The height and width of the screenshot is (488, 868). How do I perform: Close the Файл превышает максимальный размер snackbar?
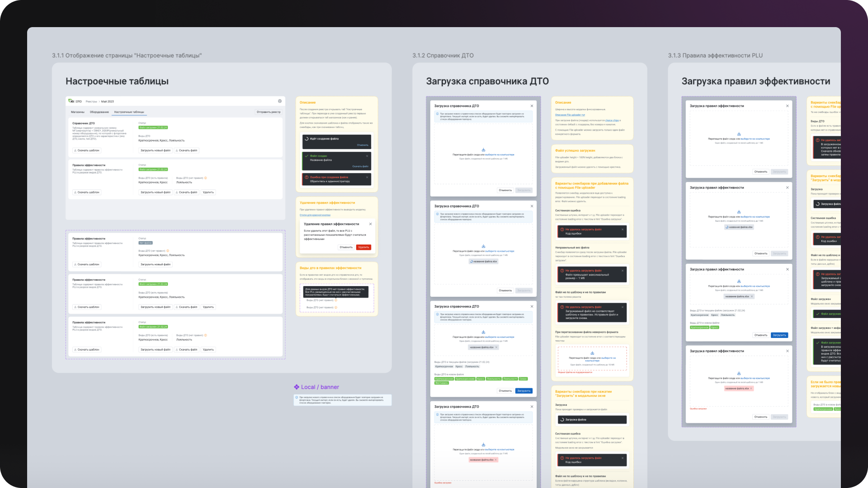click(x=623, y=271)
